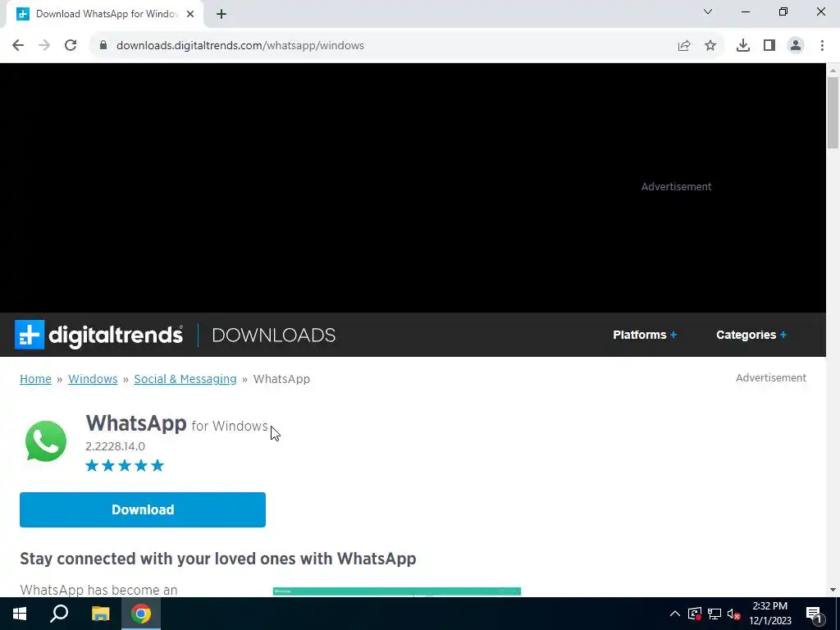Click the security alert tray icon
Screen dimensions: 840x630
695,614
